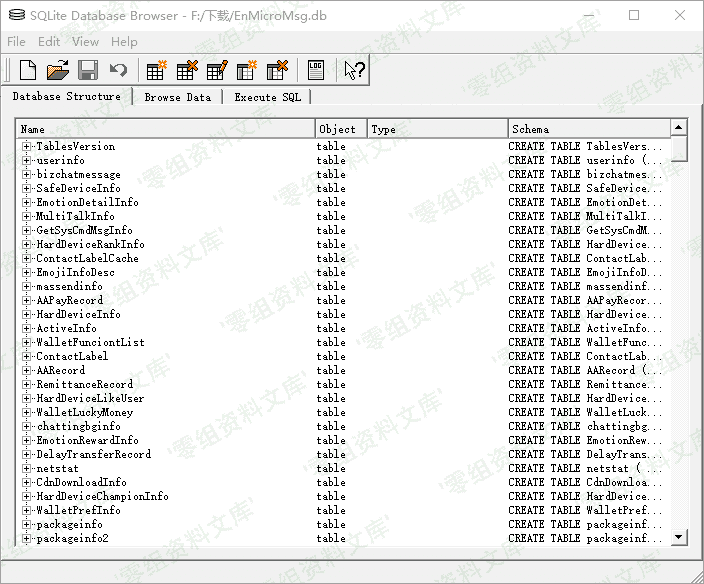Switch to the Browse Data tab
Image resolution: width=704 pixels, height=584 pixels.
177,97
